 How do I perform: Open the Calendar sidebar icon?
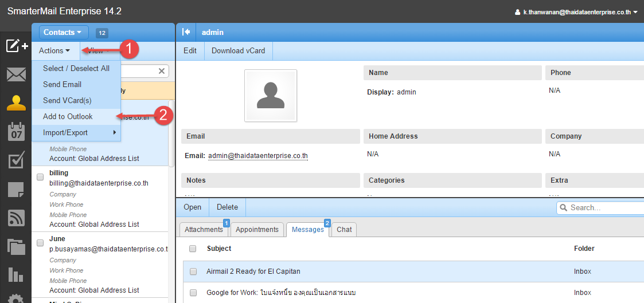(x=17, y=132)
